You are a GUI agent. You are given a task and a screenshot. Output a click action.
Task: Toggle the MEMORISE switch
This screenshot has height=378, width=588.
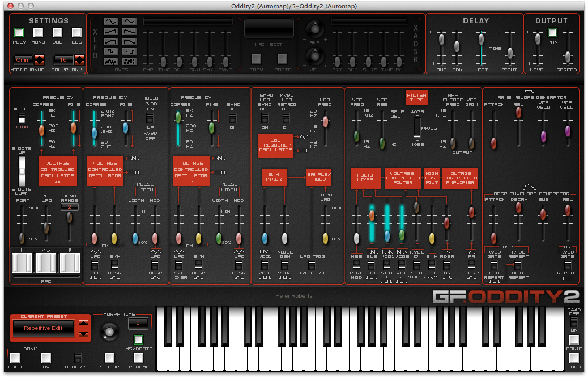pyautogui.click(x=78, y=358)
